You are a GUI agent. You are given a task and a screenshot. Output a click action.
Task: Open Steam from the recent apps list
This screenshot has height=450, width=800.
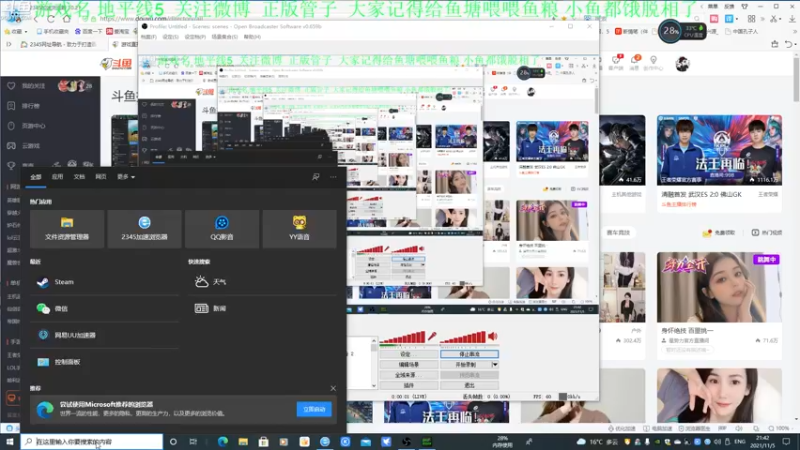[x=105, y=282]
